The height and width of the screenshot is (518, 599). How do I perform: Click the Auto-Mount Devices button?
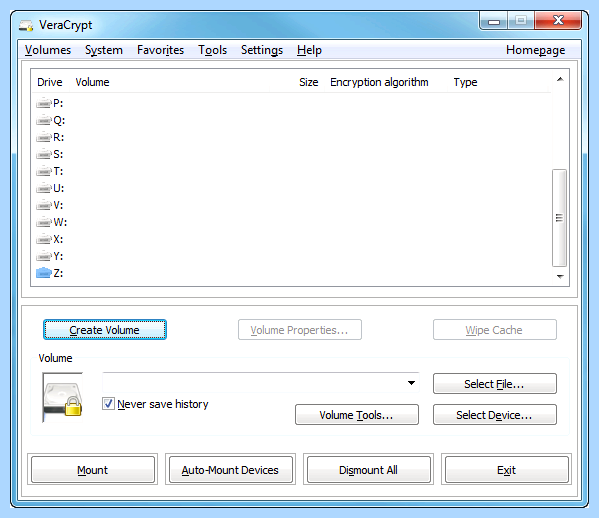pos(230,469)
